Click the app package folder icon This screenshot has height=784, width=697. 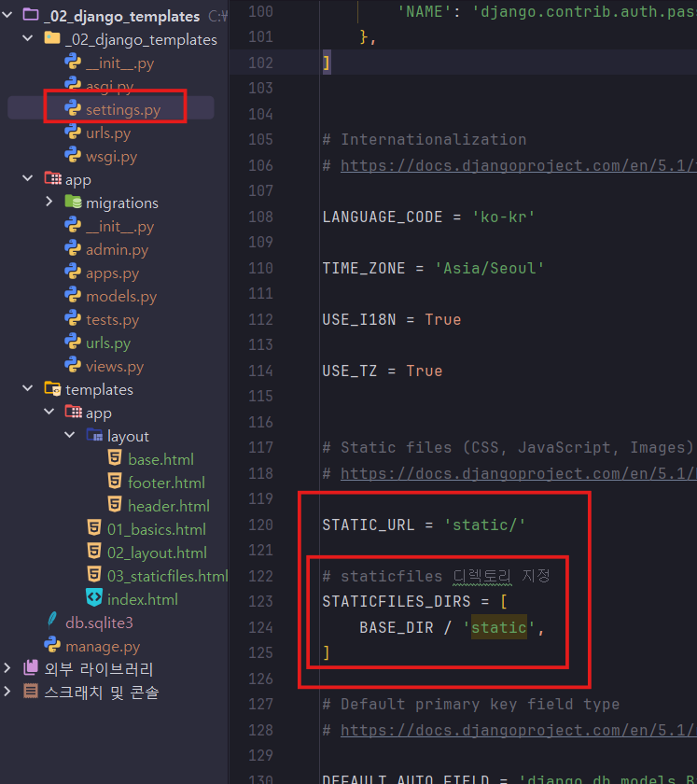(x=52, y=178)
